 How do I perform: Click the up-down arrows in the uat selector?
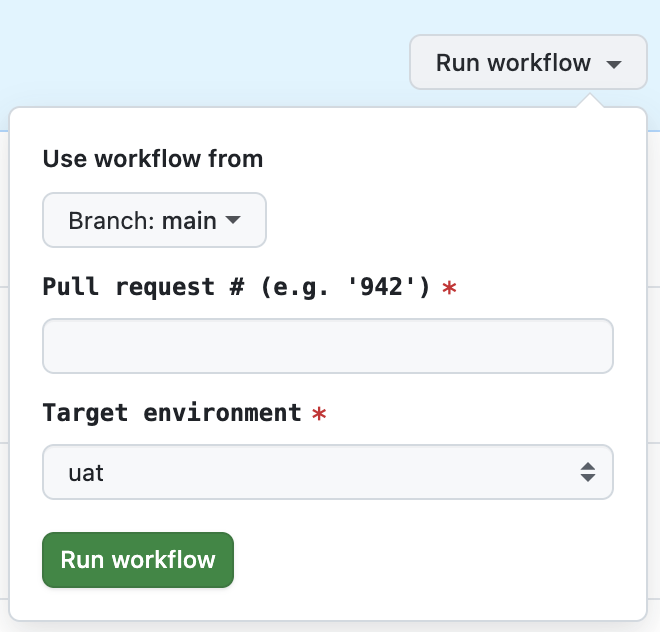[x=588, y=472]
